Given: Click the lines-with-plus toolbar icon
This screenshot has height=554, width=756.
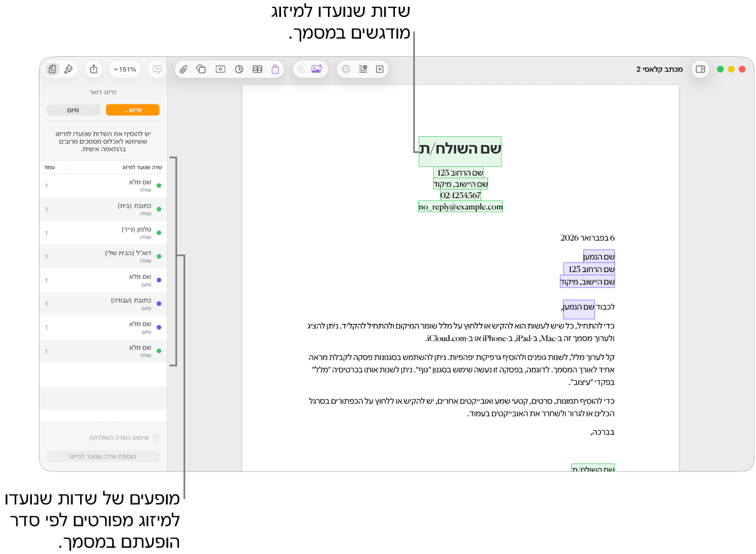Looking at the screenshot, I should point(363,69).
